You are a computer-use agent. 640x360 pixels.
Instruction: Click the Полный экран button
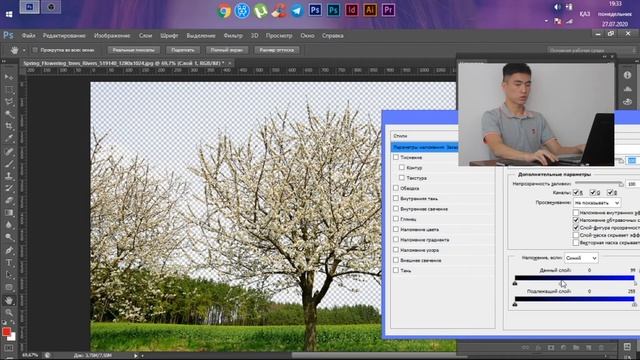(x=227, y=50)
